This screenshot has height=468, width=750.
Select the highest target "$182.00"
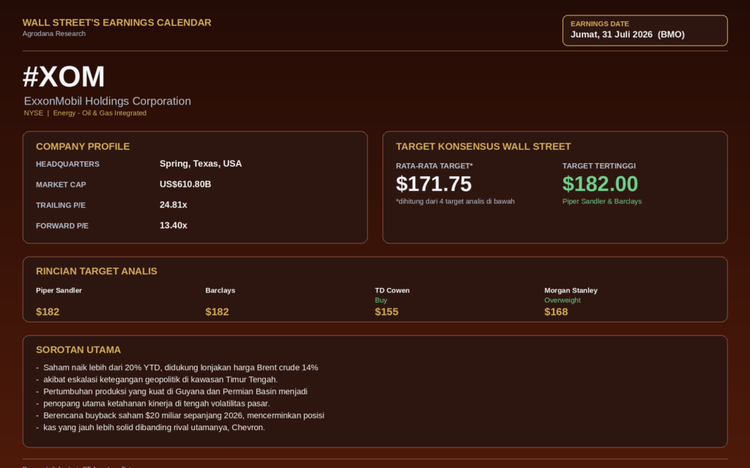[600, 184]
